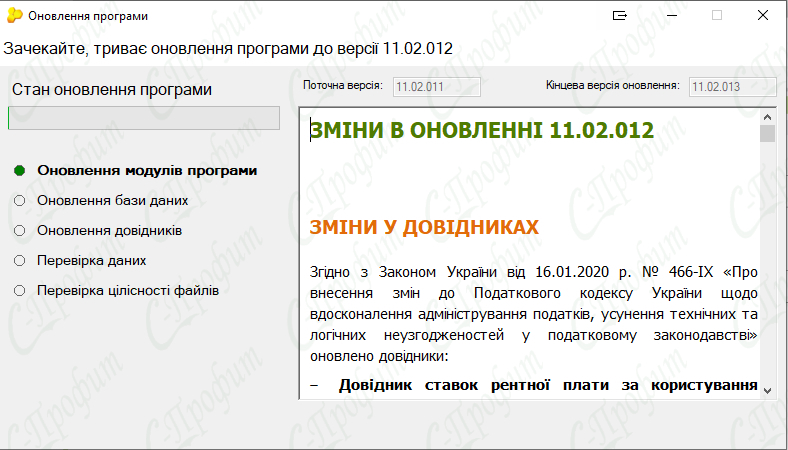
Task: Click heading 'ЗМІНИ В ОНОВЛЕННІ 11.02.012'
Action: pyautogui.click(x=481, y=130)
